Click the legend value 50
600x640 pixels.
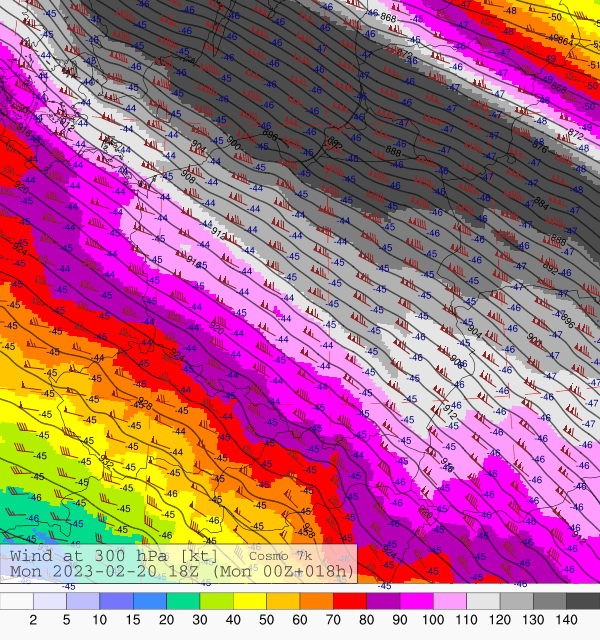pyautogui.click(x=266, y=620)
